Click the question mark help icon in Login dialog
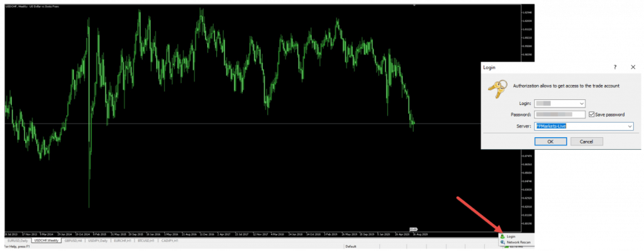This screenshot has height=251, width=644. (615, 67)
